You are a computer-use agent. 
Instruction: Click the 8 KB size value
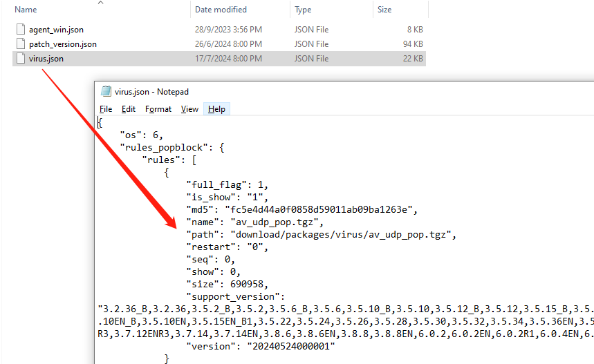click(415, 30)
